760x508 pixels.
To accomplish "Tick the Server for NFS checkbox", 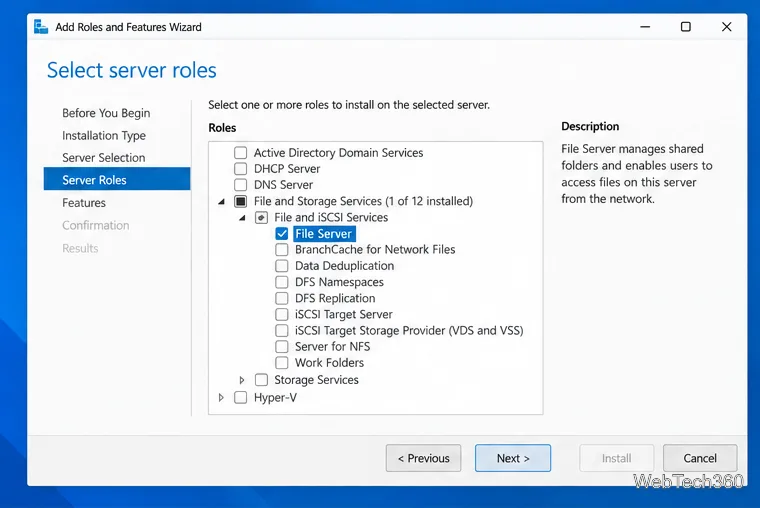I will coord(282,347).
